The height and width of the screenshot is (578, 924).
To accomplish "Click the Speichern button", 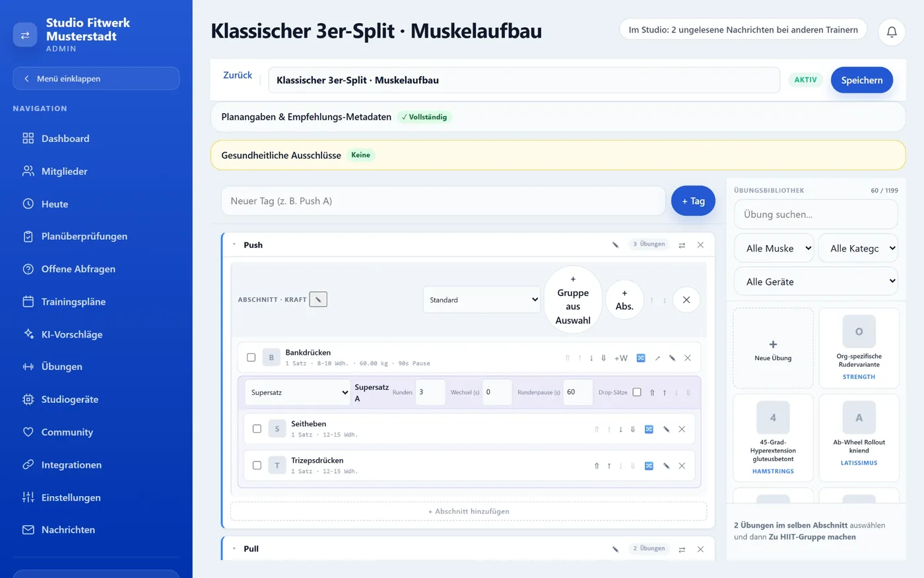I will coord(862,80).
